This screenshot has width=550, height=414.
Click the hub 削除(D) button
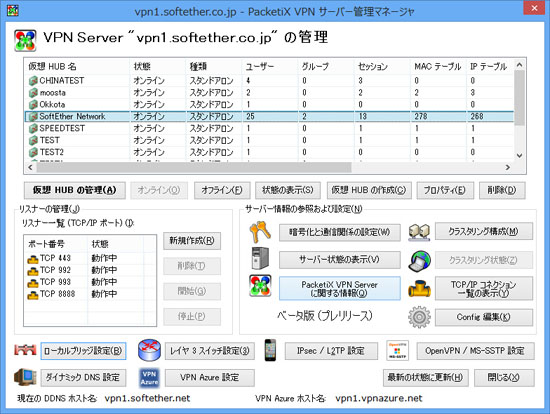(502, 190)
